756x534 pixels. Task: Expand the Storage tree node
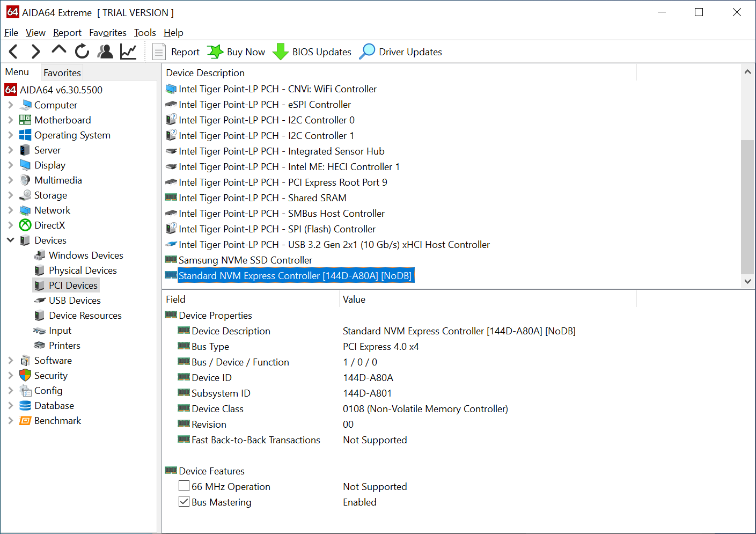(x=11, y=195)
